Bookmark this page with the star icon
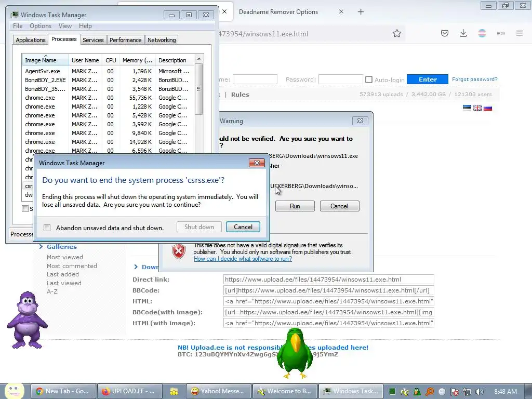The height and width of the screenshot is (399, 532). tap(396, 33)
